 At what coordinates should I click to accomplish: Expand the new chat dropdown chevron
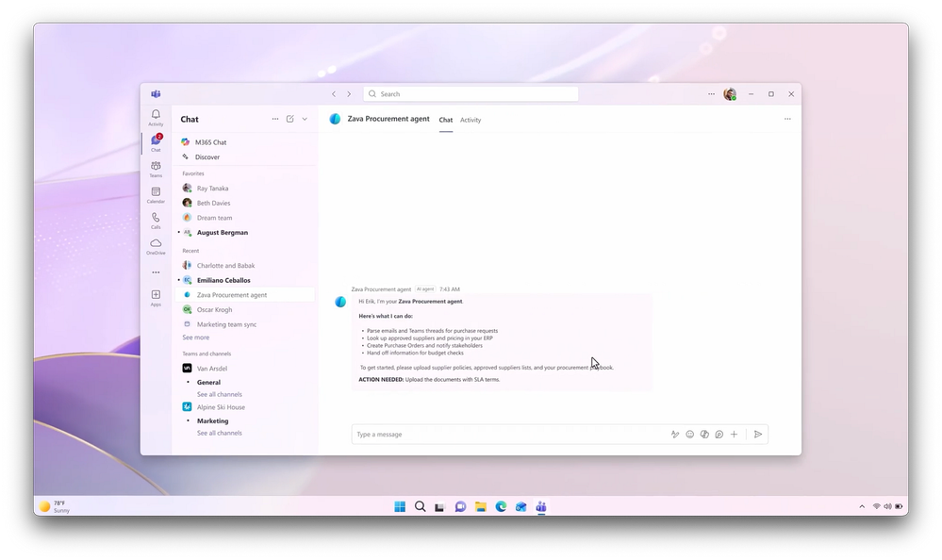[x=305, y=119]
